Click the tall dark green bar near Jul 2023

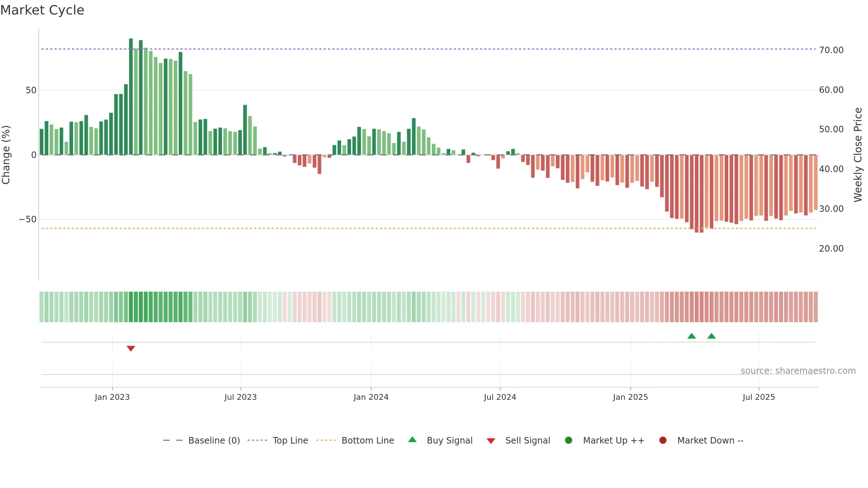click(x=245, y=130)
